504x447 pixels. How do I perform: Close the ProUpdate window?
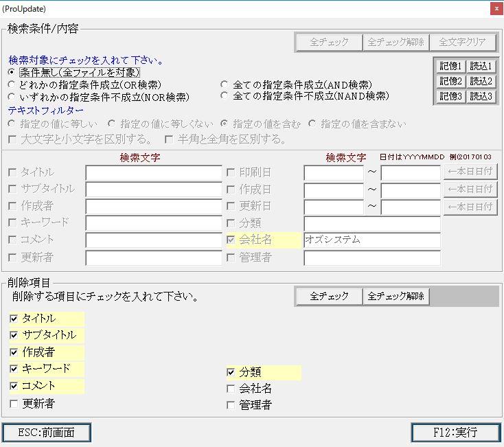[496, 9]
